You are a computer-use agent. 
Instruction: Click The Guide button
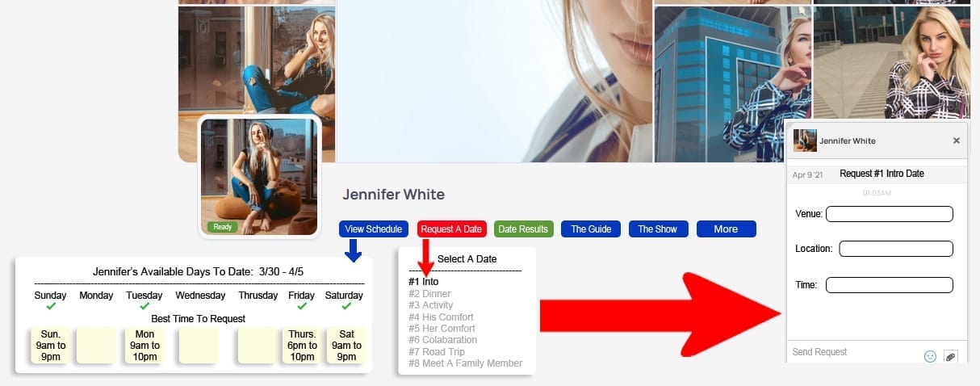click(x=591, y=229)
